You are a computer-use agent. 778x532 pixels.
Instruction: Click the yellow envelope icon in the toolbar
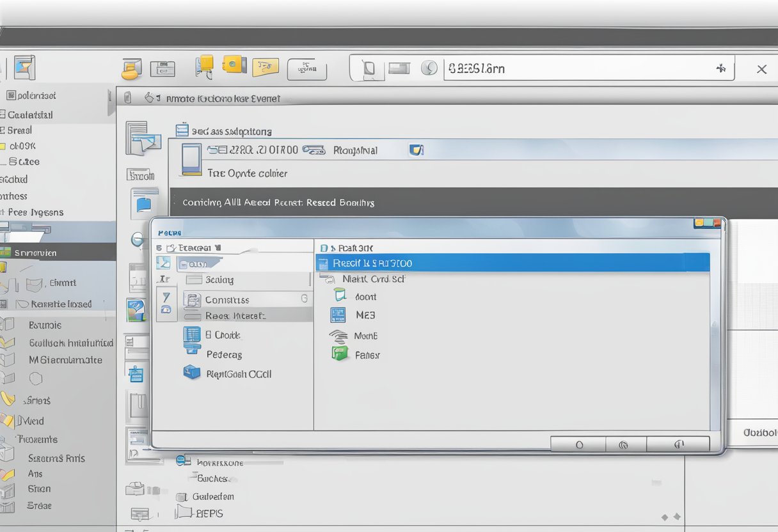tap(233, 65)
